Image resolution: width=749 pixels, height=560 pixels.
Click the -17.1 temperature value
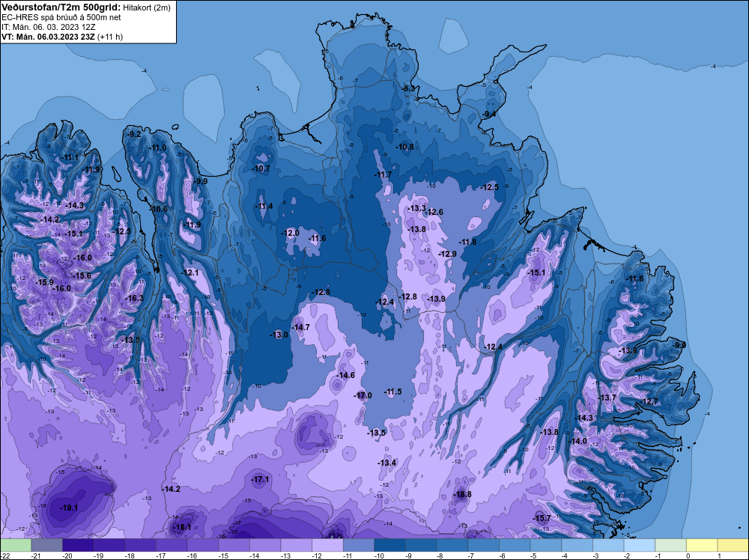pos(261,479)
